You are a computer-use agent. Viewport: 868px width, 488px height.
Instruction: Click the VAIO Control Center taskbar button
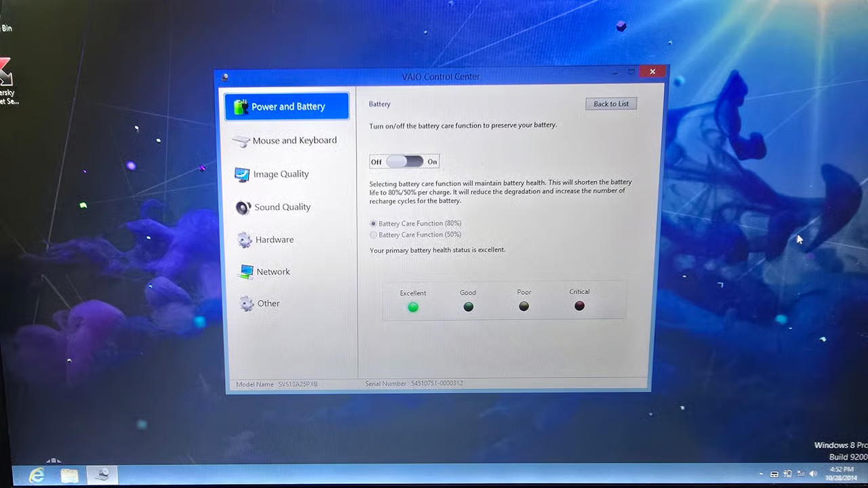(x=102, y=474)
